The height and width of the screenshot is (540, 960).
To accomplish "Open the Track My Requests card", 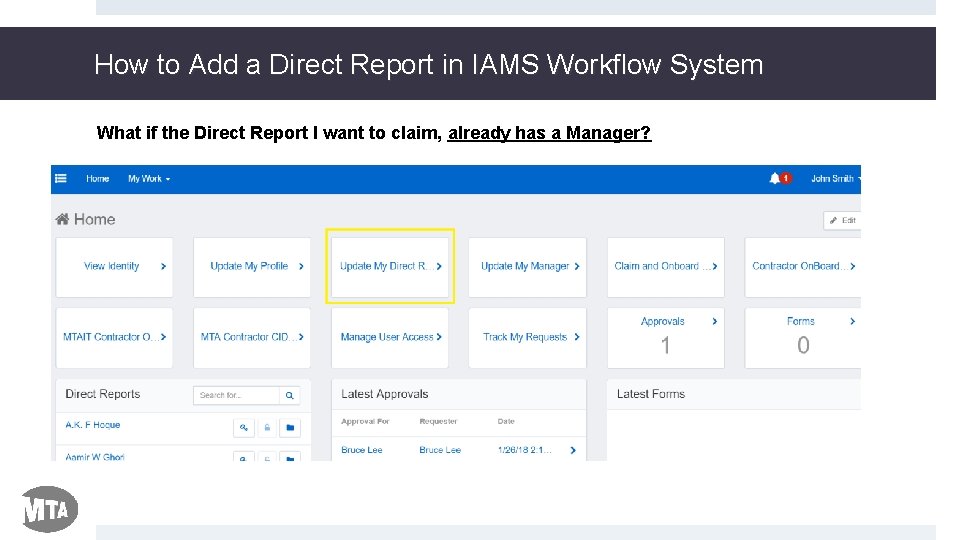I will (x=528, y=338).
